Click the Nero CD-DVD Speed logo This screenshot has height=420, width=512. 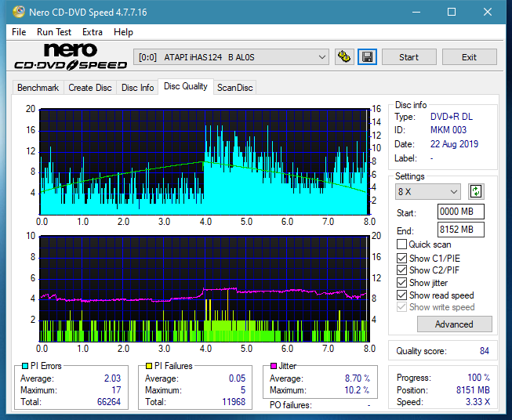71,56
